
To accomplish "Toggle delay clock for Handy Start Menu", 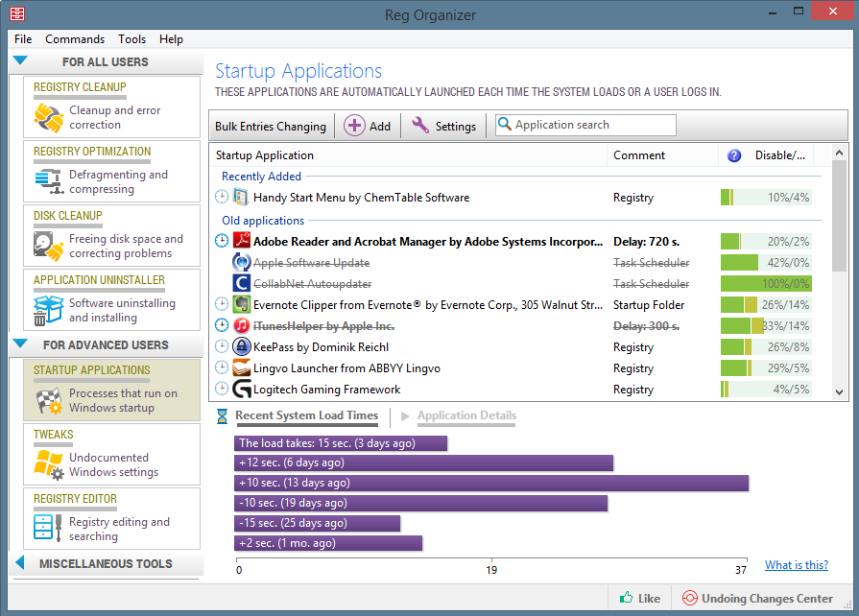I will coord(223,198).
